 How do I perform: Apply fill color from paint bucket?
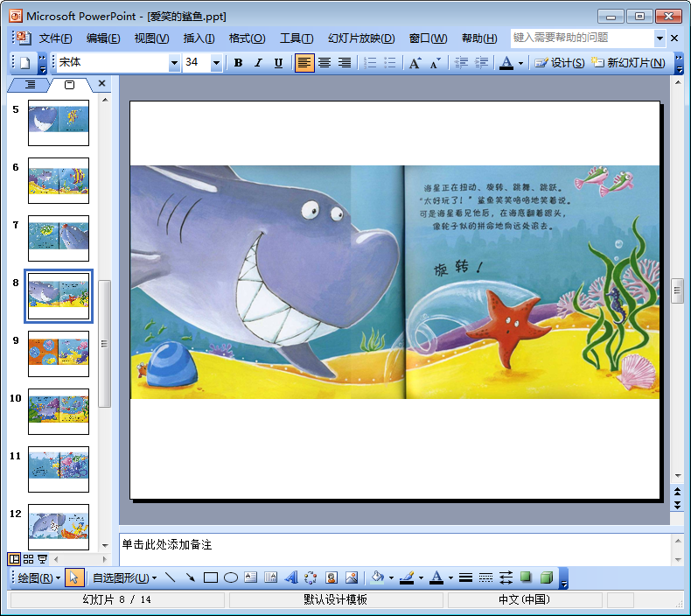[378, 577]
